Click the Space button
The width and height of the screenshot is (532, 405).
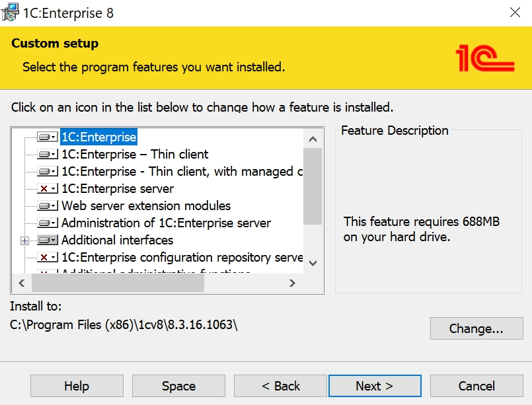178,386
